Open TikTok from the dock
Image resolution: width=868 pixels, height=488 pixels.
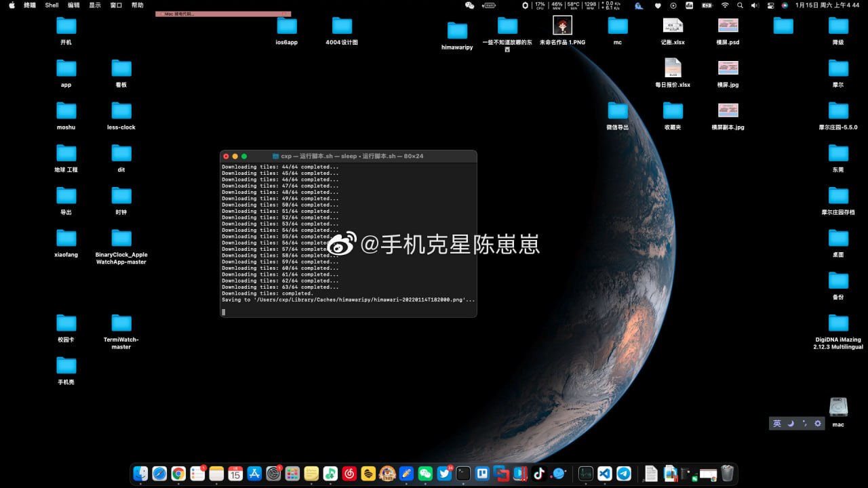539,474
